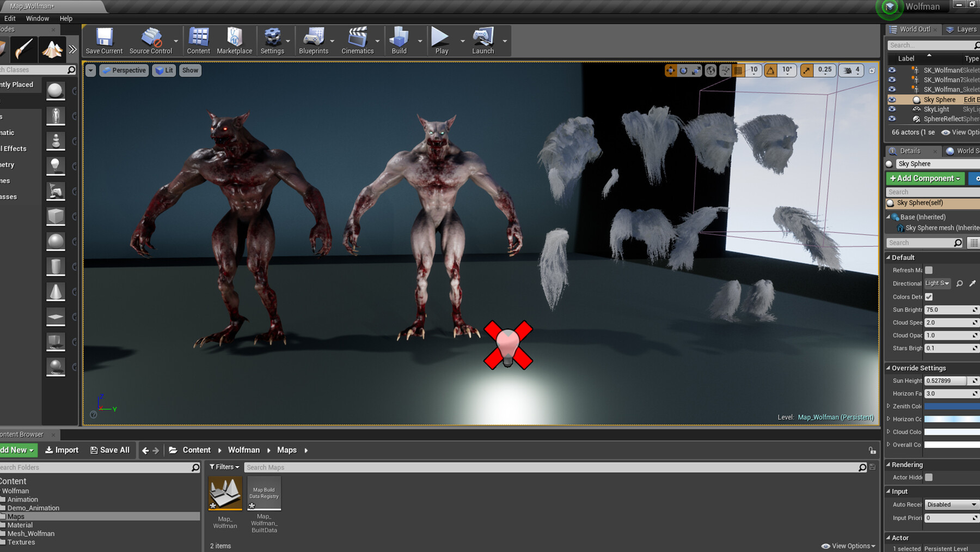
Task: Open the Marketplace toolbar icon
Action: (235, 41)
